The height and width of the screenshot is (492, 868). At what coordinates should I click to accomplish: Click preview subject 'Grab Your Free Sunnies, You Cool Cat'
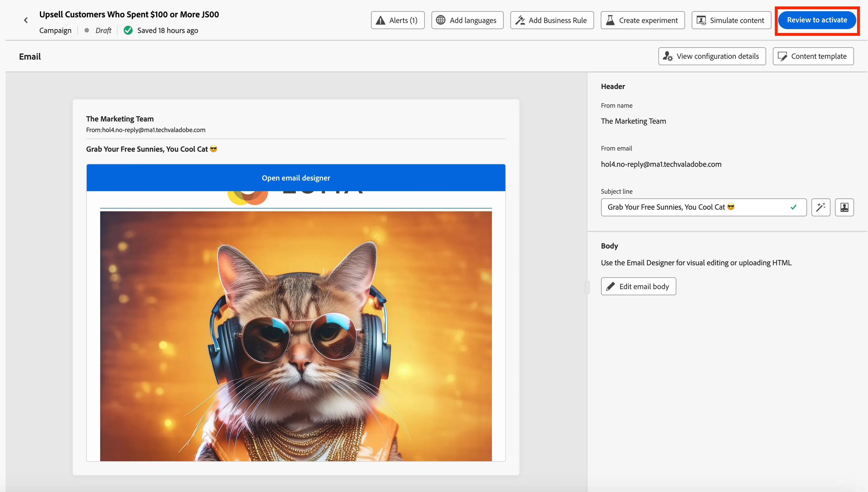[x=152, y=149]
